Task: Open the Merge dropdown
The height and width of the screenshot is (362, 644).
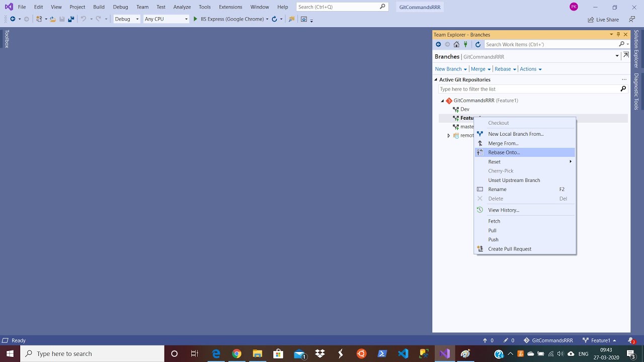Action: point(480,69)
